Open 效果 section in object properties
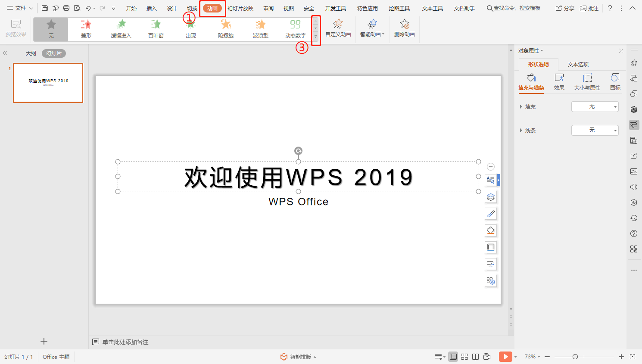 (x=559, y=81)
